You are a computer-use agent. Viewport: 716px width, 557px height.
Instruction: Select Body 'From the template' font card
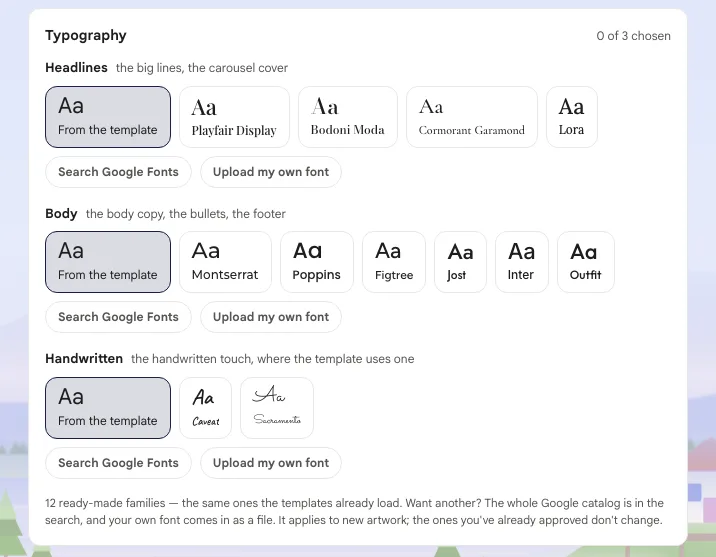[108, 262]
